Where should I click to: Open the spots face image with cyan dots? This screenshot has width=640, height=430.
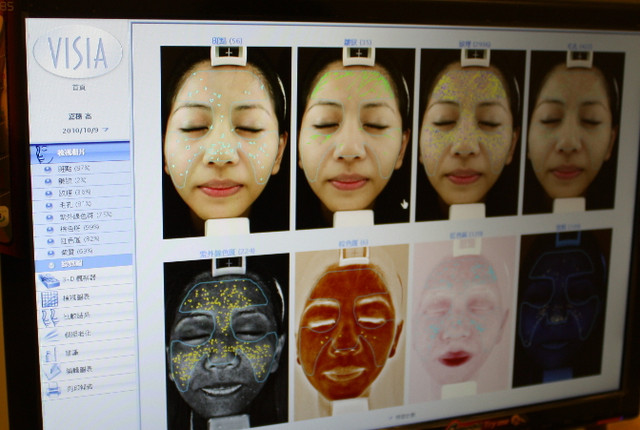click(x=226, y=142)
